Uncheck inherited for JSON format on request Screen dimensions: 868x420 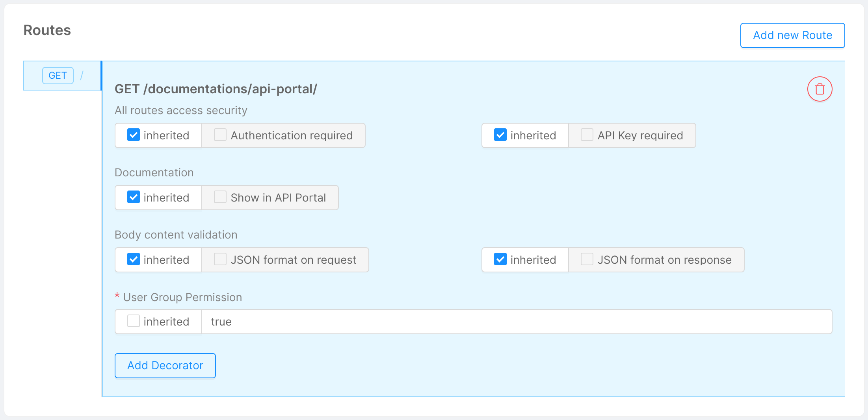[134, 259]
